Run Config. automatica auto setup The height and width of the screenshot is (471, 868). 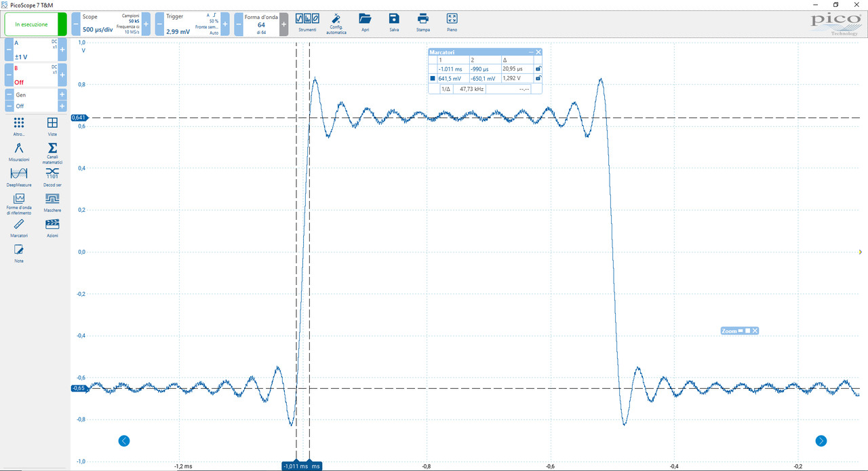point(337,23)
